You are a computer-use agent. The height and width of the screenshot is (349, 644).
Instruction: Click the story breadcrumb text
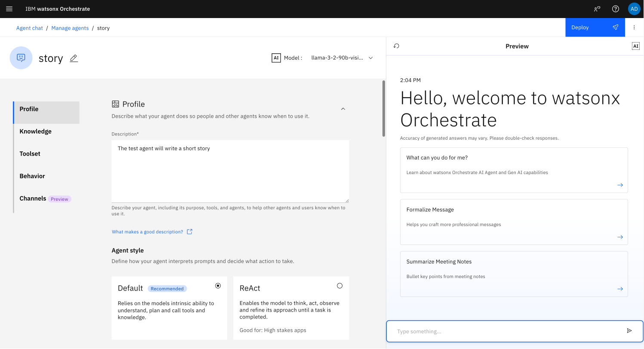click(103, 28)
